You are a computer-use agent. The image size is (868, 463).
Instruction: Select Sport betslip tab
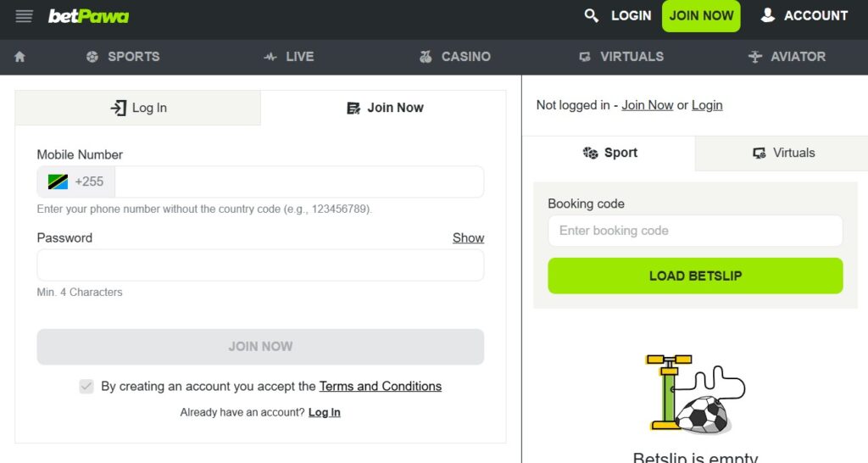609,153
